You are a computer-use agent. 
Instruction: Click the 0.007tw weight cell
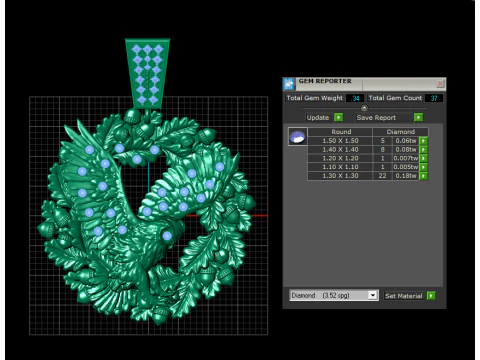pyautogui.click(x=406, y=158)
